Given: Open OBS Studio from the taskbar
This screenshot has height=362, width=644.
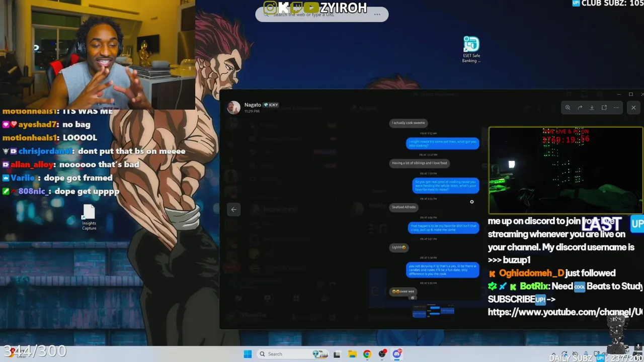Looking at the screenshot, I should [382, 354].
